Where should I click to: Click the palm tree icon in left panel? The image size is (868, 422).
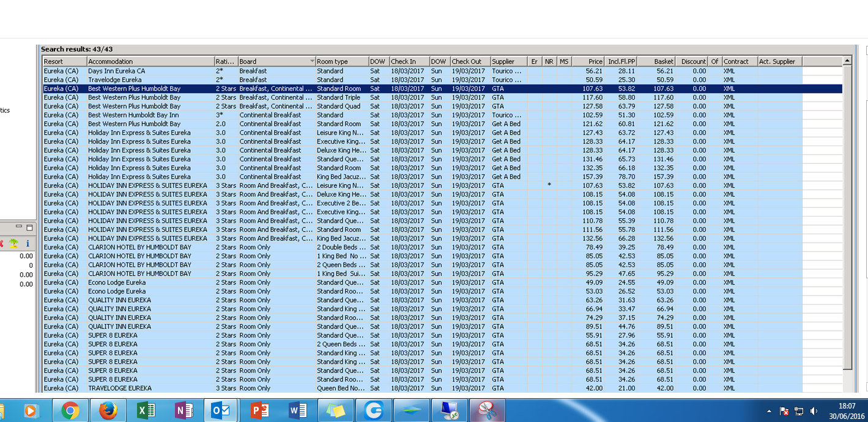pos(13,243)
